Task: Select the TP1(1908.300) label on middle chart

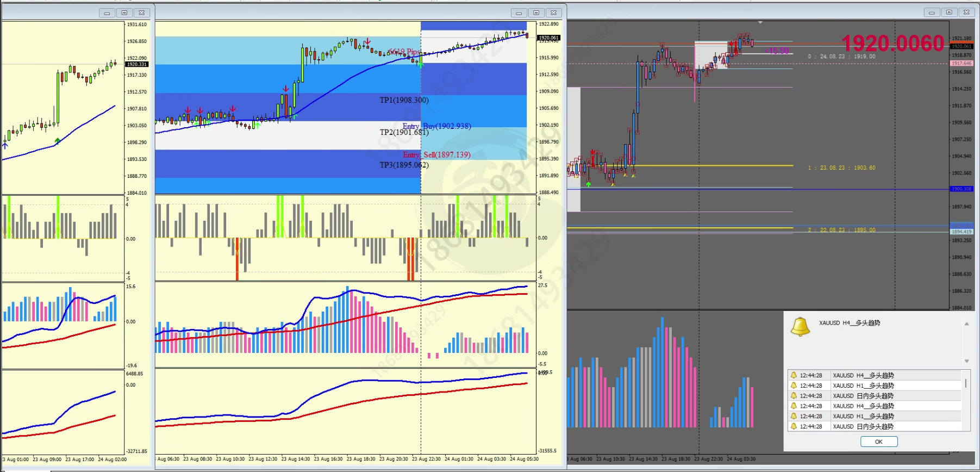Action: pyautogui.click(x=404, y=100)
